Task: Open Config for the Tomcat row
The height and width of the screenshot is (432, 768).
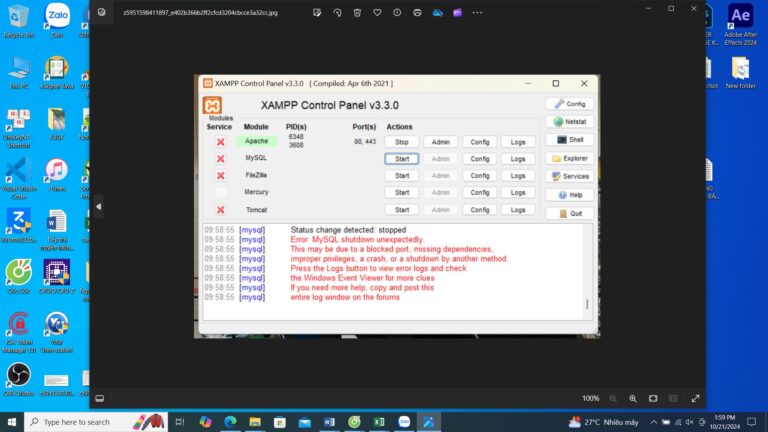Action: [480, 210]
